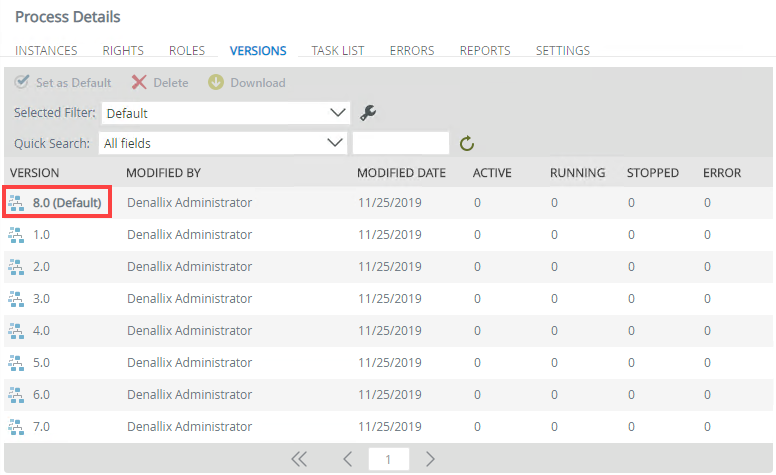Click the workflow icon for version 7.0

(x=16, y=427)
